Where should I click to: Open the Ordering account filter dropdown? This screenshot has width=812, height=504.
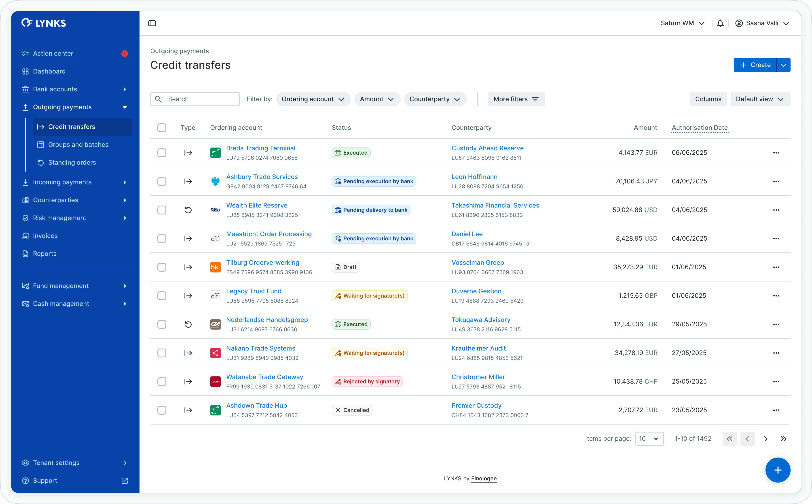313,99
